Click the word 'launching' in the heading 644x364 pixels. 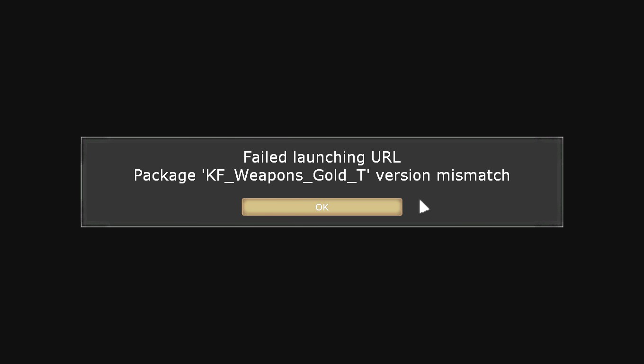pos(329,157)
